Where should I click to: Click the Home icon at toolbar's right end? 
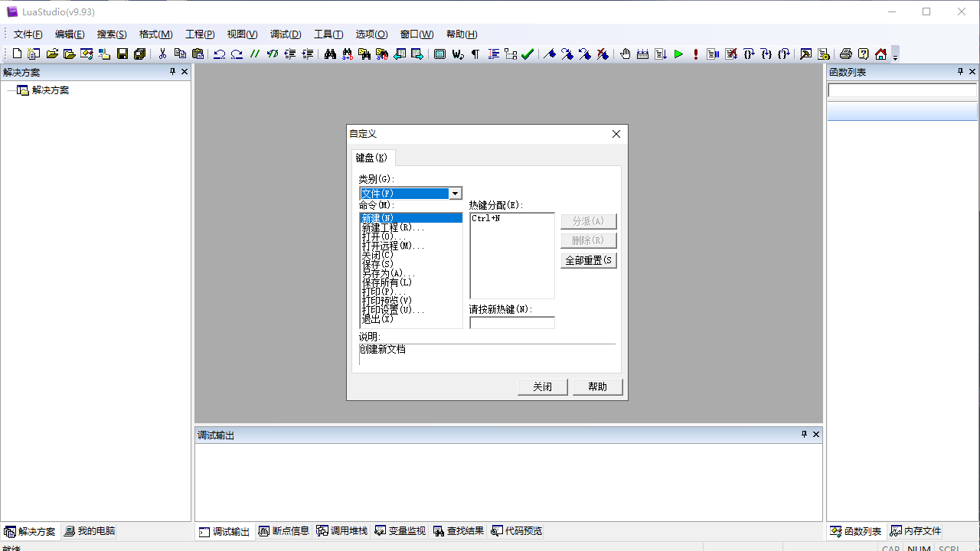880,54
